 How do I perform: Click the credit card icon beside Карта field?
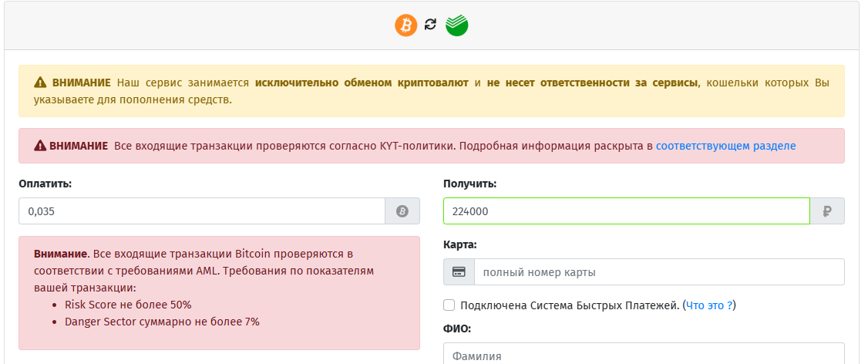tap(459, 272)
